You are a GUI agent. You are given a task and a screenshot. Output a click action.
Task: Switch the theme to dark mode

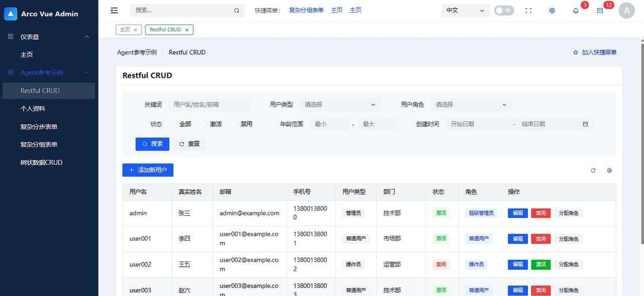(504, 10)
